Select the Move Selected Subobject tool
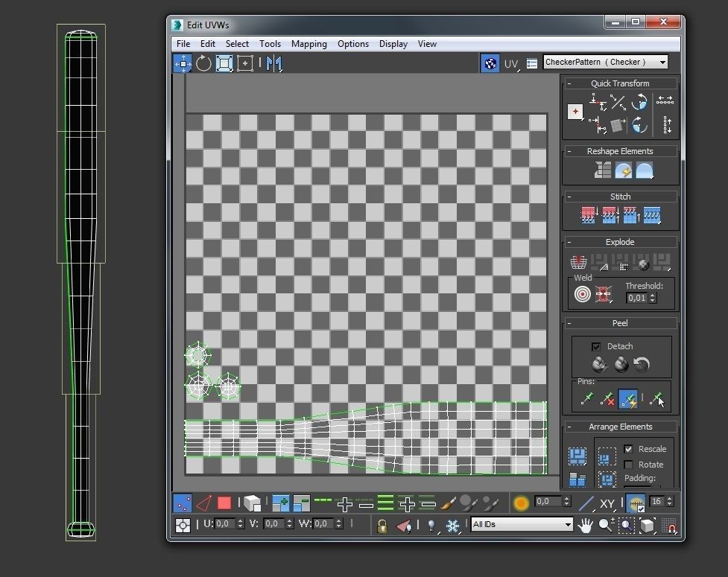This screenshot has height=577, width=728. pyautogui.click(x=183, y=63)
